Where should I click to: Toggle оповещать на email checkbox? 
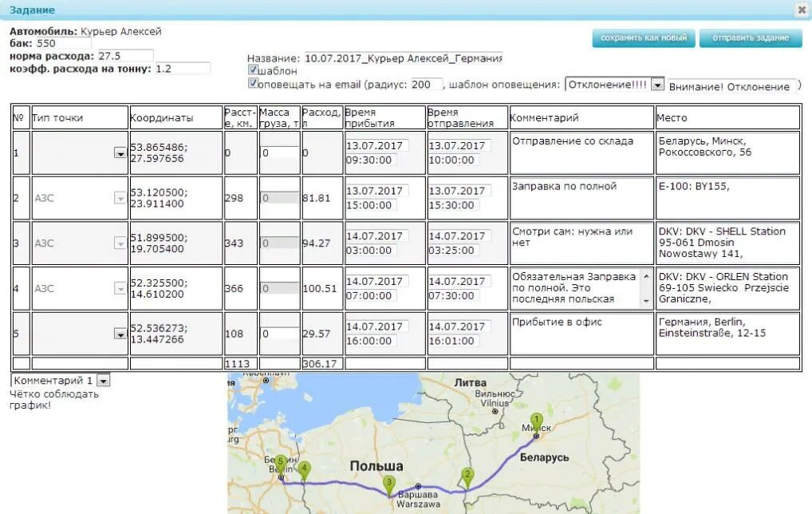(x=253, y=83)
